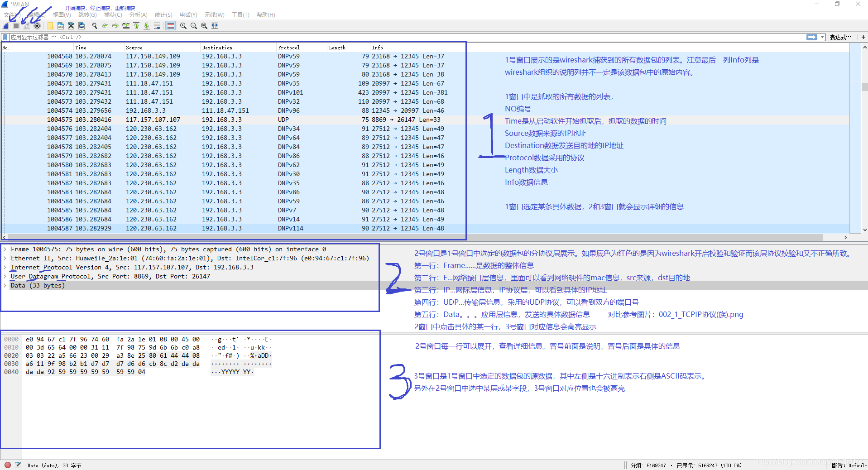
Task: Sort packets by Source column header
Action: 163,48
